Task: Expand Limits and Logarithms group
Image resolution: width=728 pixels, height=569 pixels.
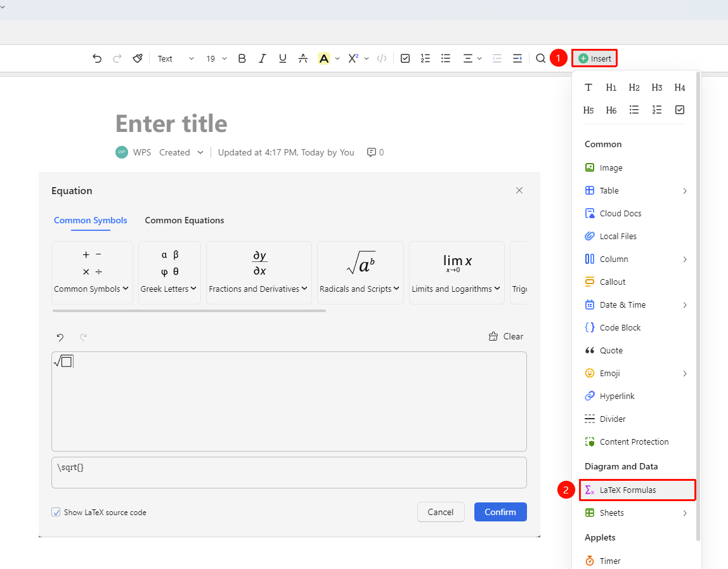Action: [x=457, y=273]
